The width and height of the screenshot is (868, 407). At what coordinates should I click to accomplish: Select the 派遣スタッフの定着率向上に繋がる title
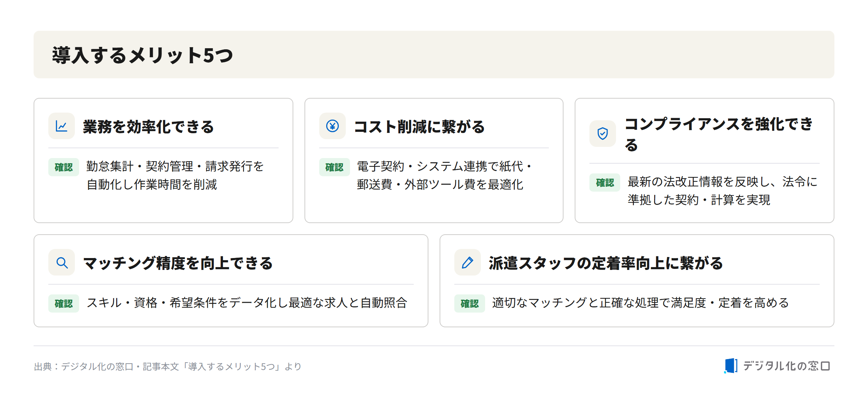(606, 263)
